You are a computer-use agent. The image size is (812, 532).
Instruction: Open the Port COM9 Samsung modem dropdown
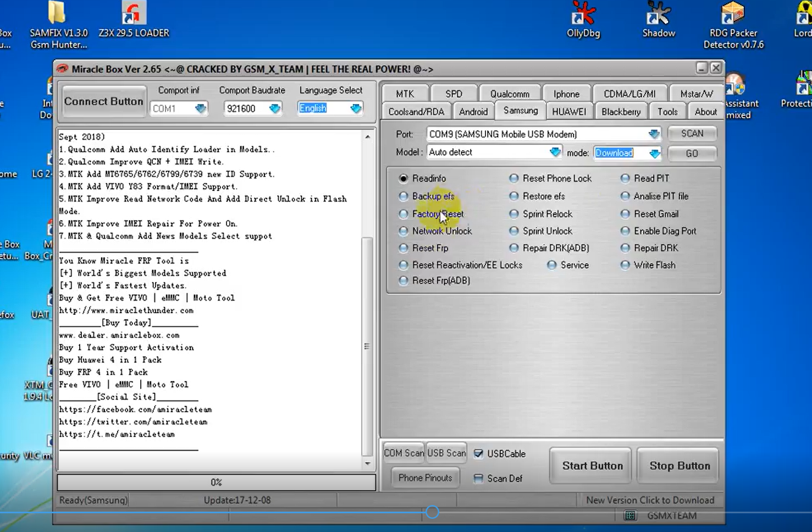pyautogui.click(x=654, y=134)
